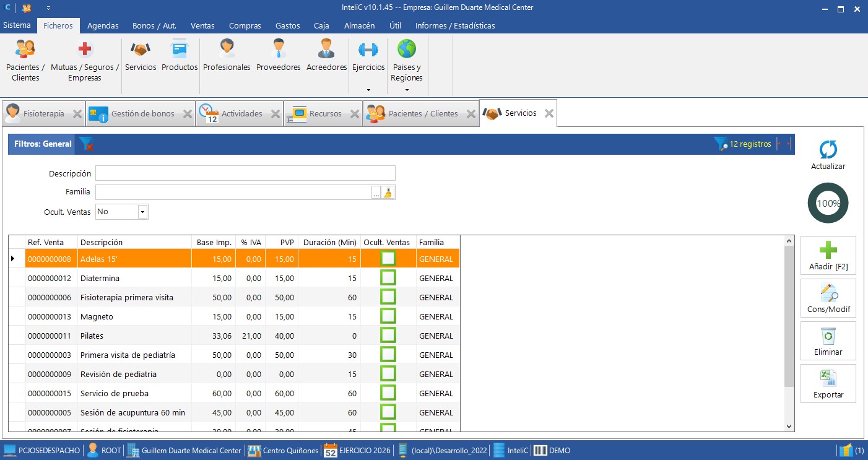Click the Ejercicios dumbbell icon
This screenshot has height=460, width=868.
(368, 50)
